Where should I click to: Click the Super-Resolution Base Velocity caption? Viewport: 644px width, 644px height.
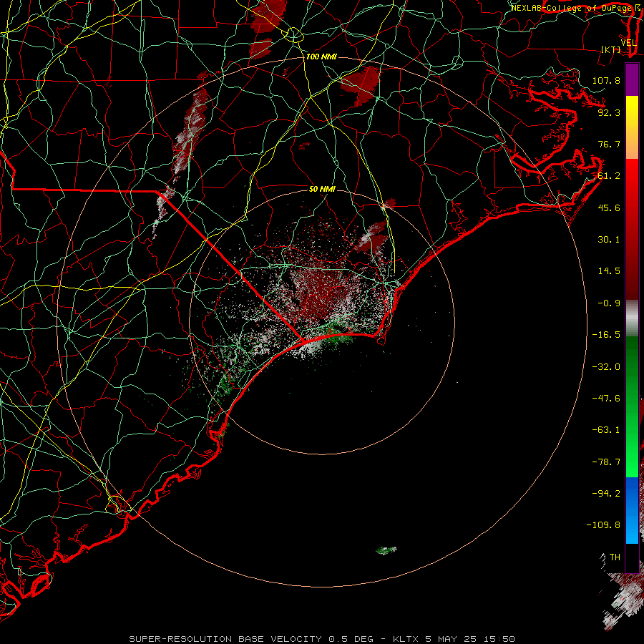click(x=322, y=639)
